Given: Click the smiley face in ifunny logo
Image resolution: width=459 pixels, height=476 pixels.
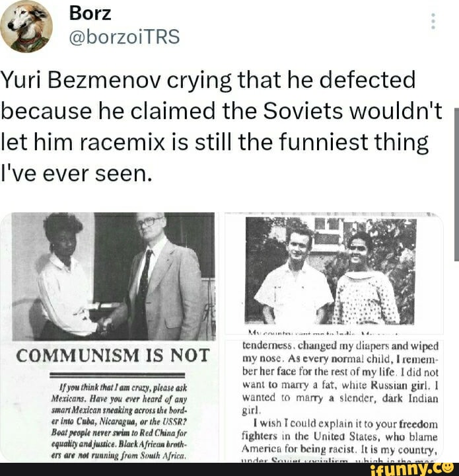Looking at the screenshot, I should pos(448,467).
